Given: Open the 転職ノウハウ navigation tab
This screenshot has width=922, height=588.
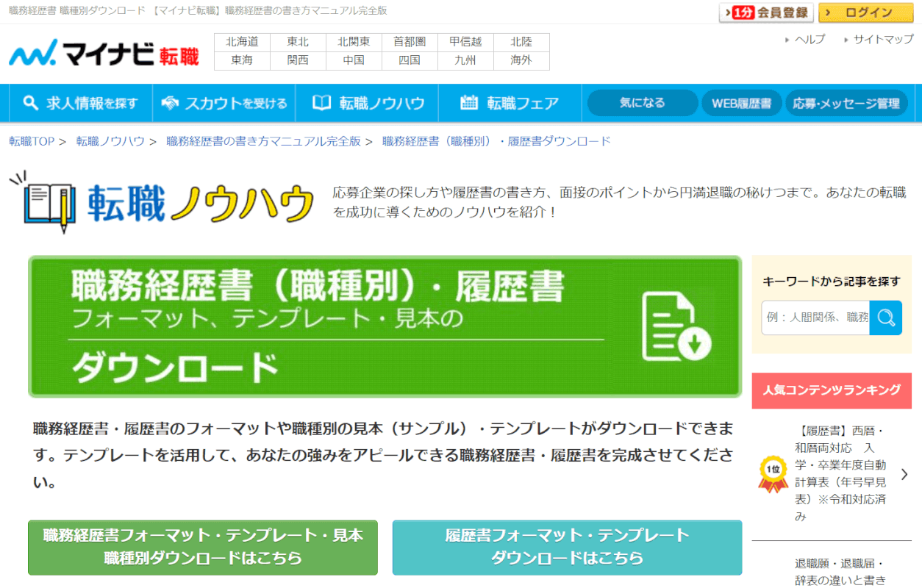Looking at the screenshot, I should (368, 103).
